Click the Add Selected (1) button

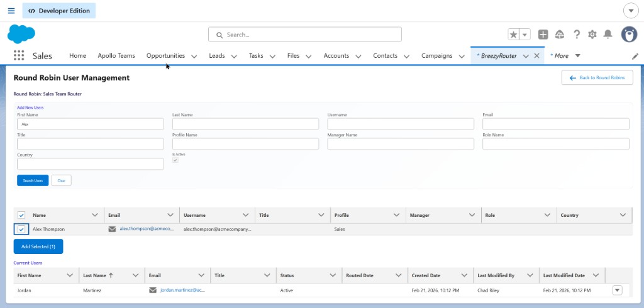[38, 246]
